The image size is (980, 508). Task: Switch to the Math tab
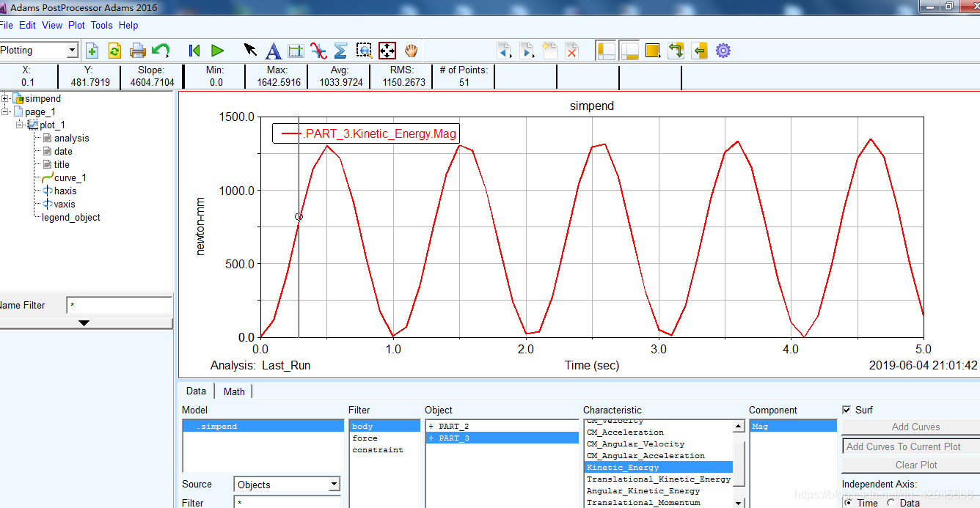[x=234, y=391]
